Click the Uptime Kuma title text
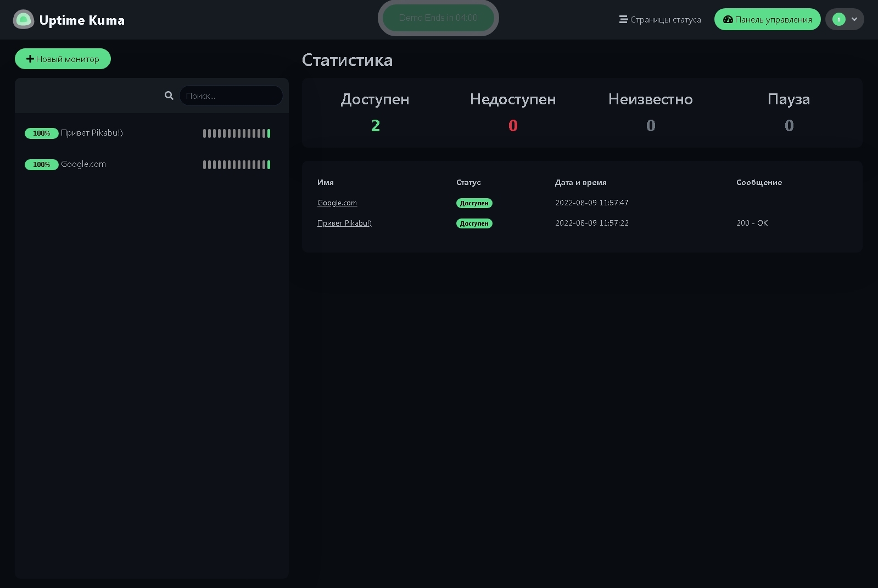 point(82,20)
